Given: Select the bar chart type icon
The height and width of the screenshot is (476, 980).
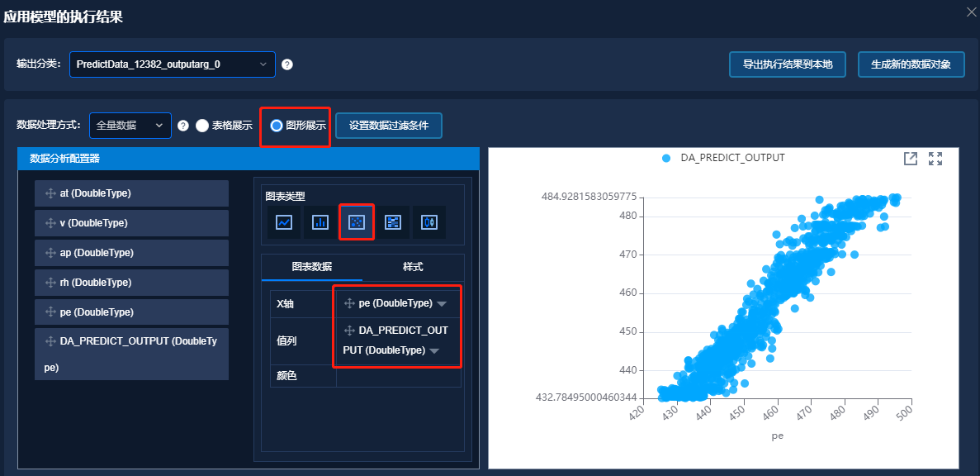Looking at the screenshot, I should (320, 222).
